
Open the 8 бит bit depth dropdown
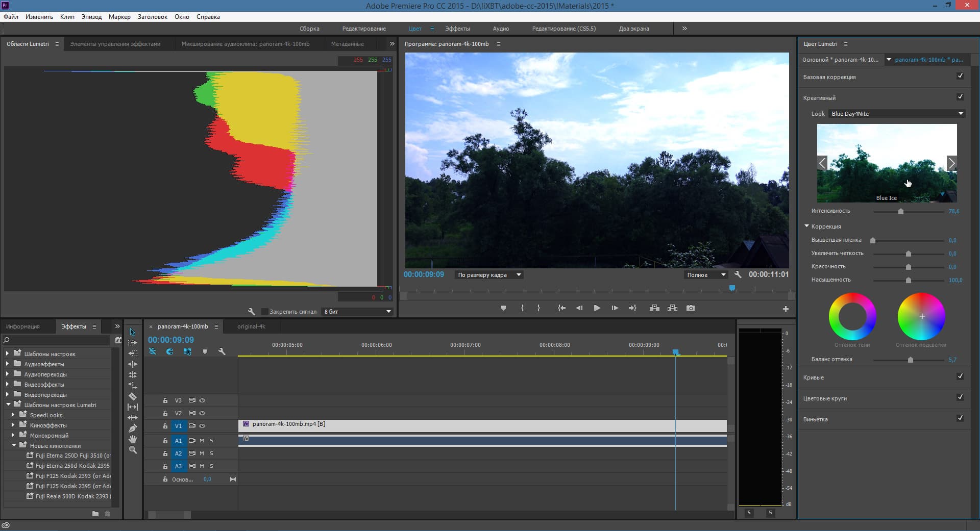[x=357, y=312]
